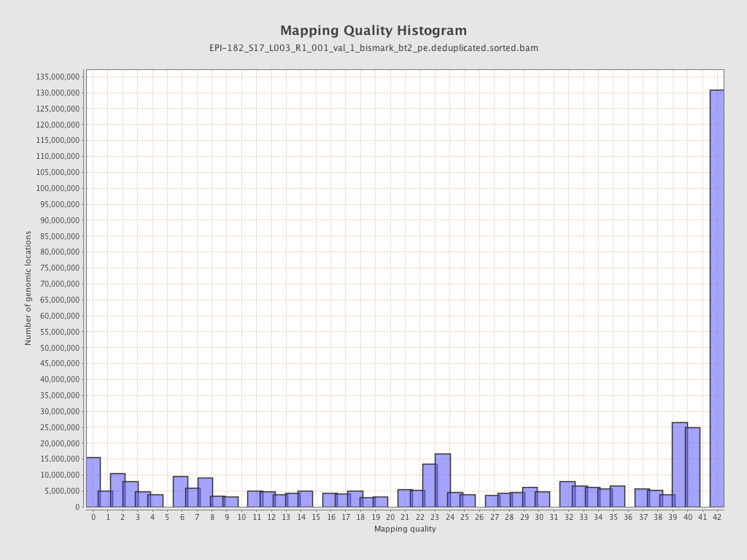This screenshot has height=560, width=747.
Task: Click the tallest bar at quality 42
Action: (717, 298)
